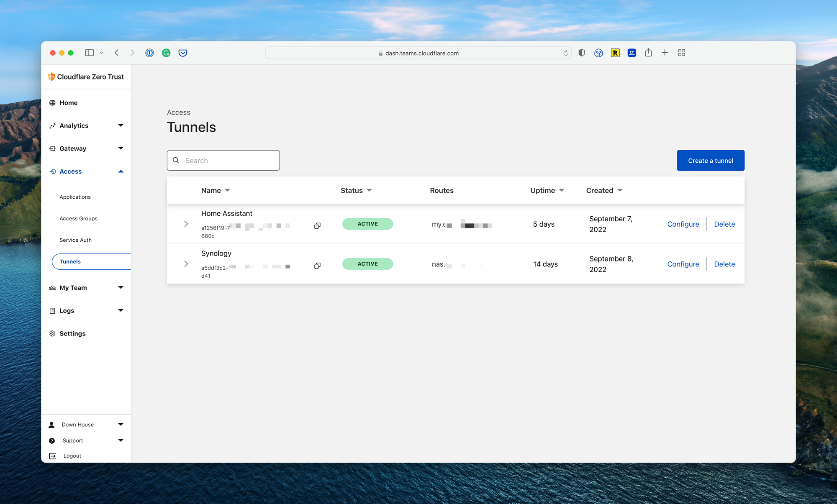Expand the Synology tunnel row
Image resolution: width=837 pixels, height=504 pixels.
[x=185, y=263]
